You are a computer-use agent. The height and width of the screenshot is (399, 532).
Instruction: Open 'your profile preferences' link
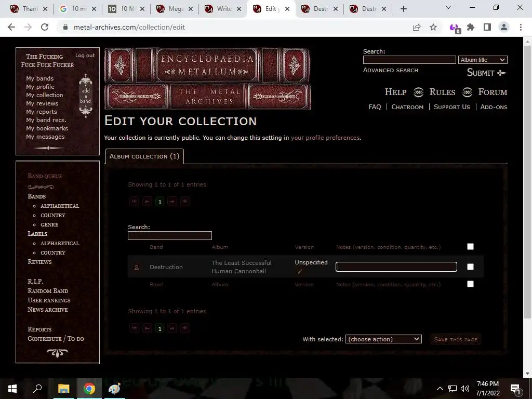click(x=325, y=138)
